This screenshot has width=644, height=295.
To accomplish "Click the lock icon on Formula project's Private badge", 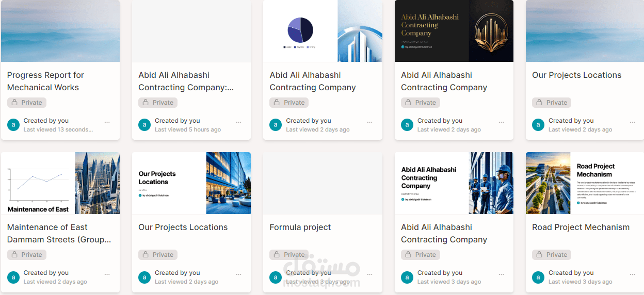I will click(277, 255).
